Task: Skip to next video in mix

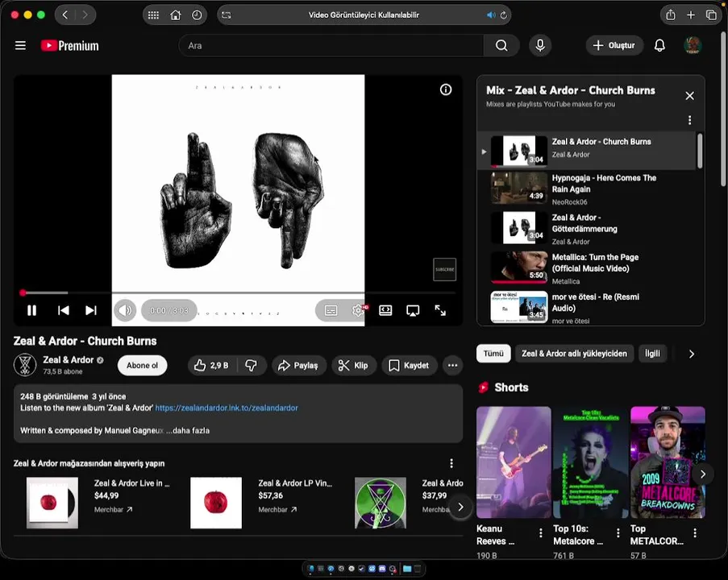Action: coord(91,310)
